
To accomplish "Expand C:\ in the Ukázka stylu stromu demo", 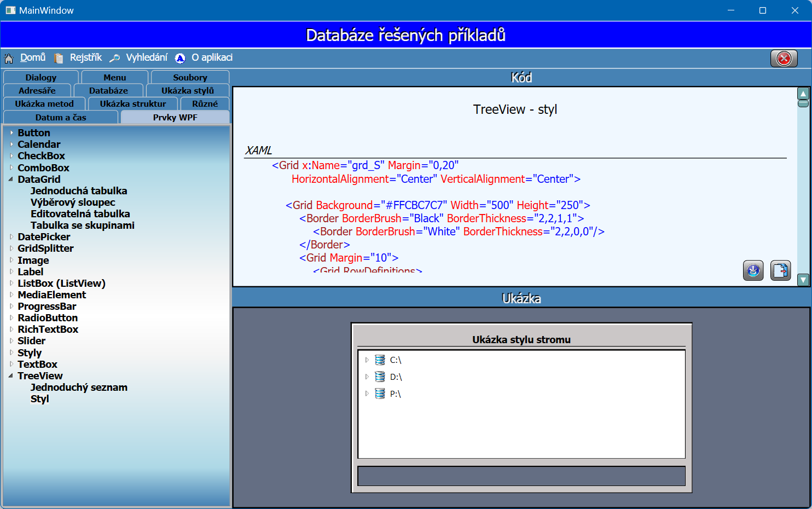I will coord(367,360).
